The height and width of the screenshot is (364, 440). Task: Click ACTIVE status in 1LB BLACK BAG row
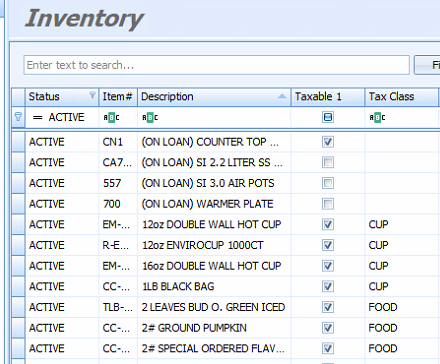[47, 287]
